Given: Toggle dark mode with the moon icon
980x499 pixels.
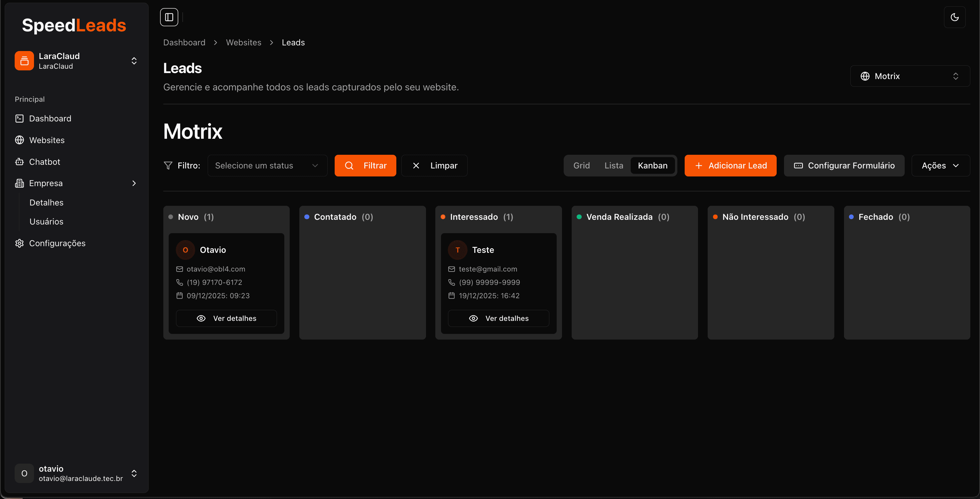Looking at the screenshot, I should (x=955, y=17).
